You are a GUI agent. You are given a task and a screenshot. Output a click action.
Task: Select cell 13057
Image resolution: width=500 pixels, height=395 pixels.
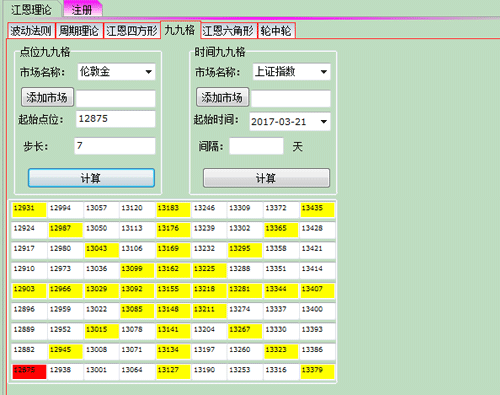coord(101,210)
